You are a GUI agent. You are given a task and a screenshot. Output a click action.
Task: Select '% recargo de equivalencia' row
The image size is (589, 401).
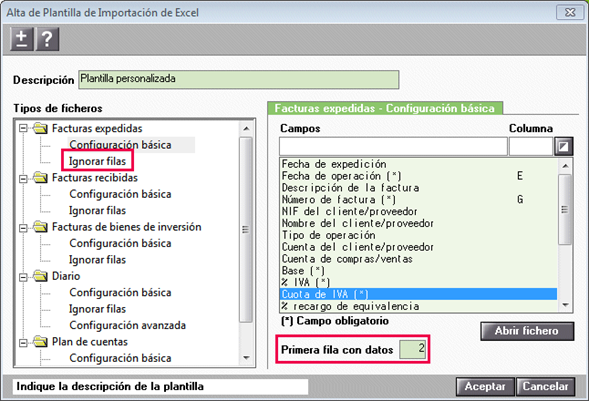418,306
